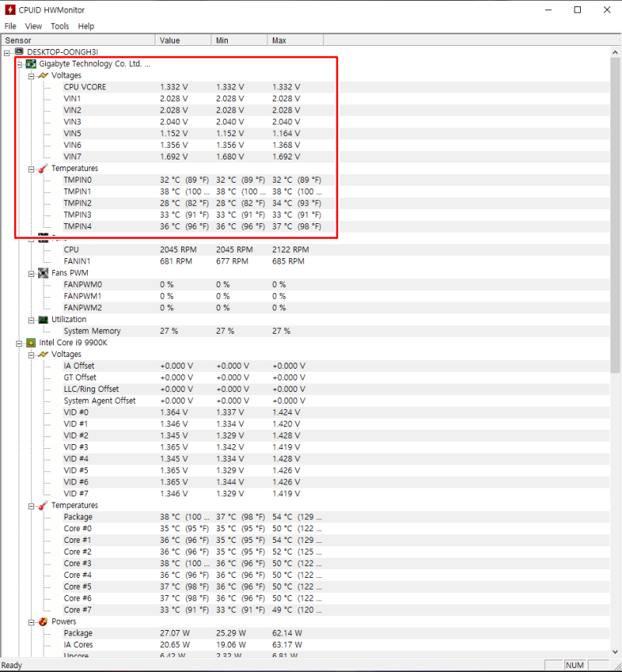Click the Gigabyte motherboard icon
622x672 pixels.
[31, 64]
